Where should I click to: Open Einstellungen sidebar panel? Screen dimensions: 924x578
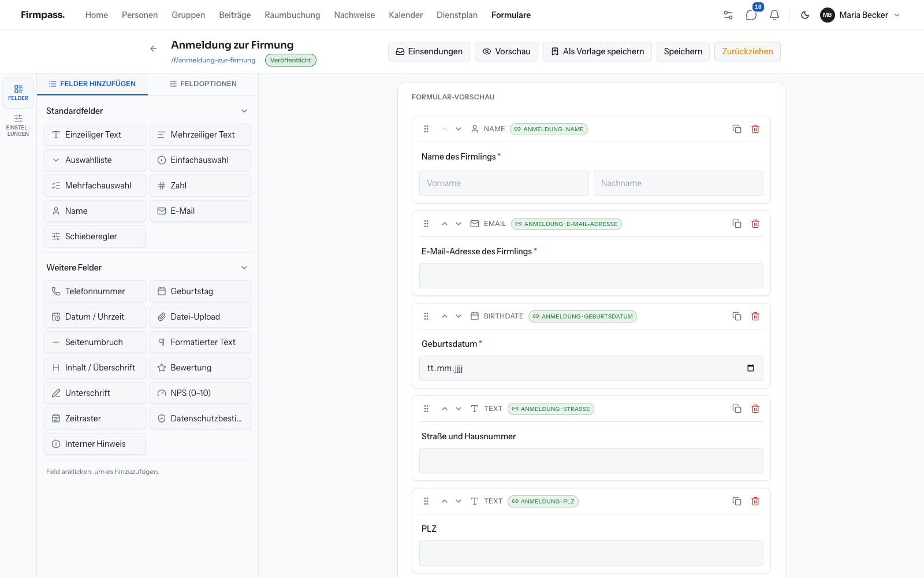[18, 125]
